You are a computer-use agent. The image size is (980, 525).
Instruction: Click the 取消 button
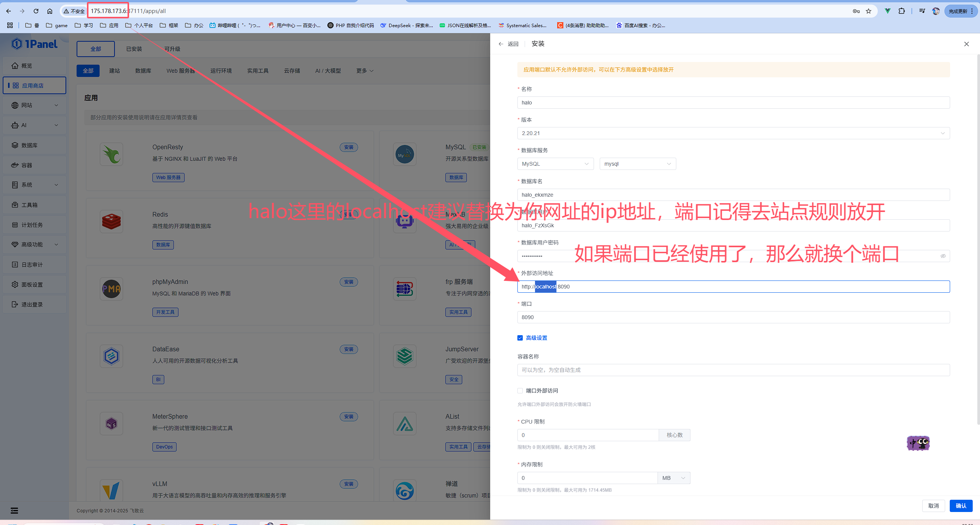933,506
